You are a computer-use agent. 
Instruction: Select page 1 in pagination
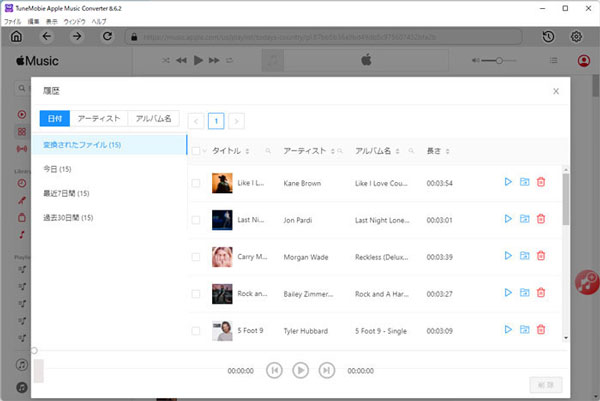216,121
